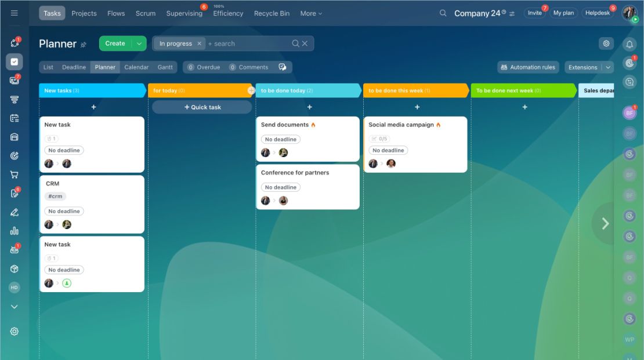Open the Projects tab
Image resolution: width=644 pixels, height=360 pixels.
point(84,13)
